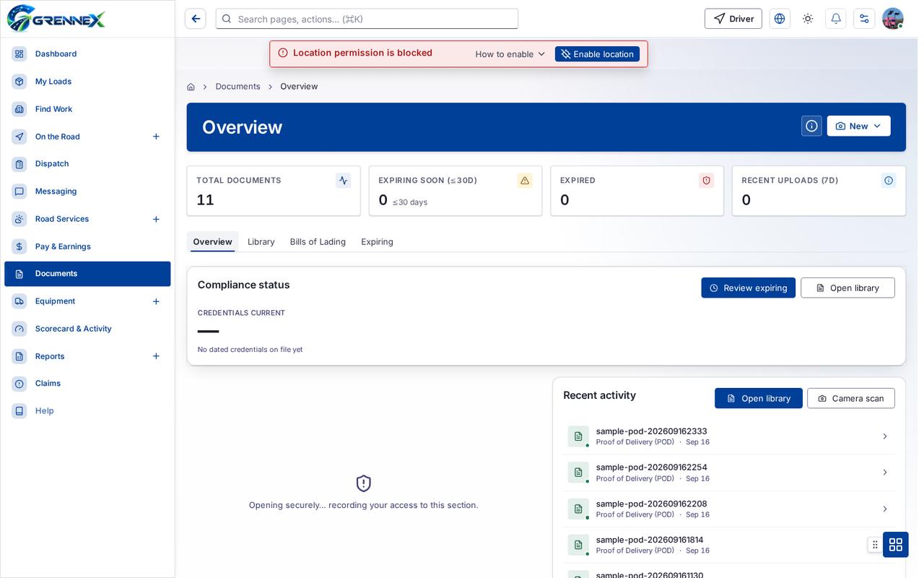Open language globe icon

pyautogui.click(x=780, y=19)
